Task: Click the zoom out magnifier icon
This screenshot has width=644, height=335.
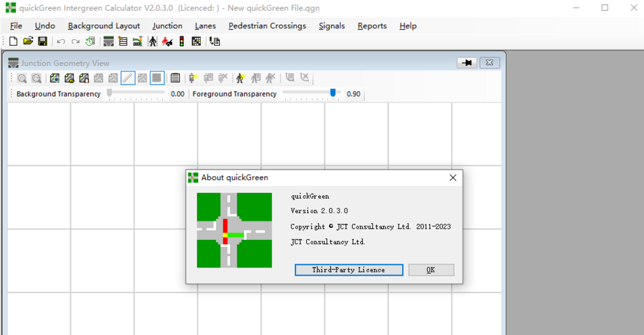Action: tap(36, 78)
